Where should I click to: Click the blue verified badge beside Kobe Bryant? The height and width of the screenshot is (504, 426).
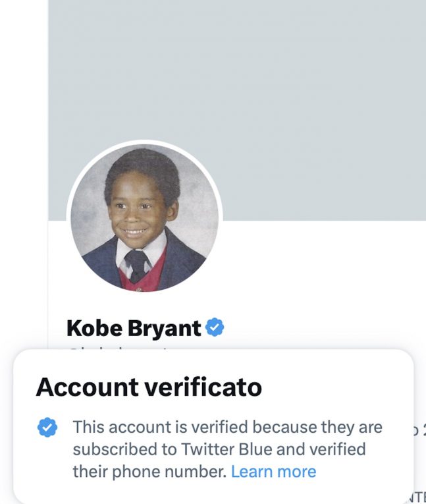tap(215, 327)
